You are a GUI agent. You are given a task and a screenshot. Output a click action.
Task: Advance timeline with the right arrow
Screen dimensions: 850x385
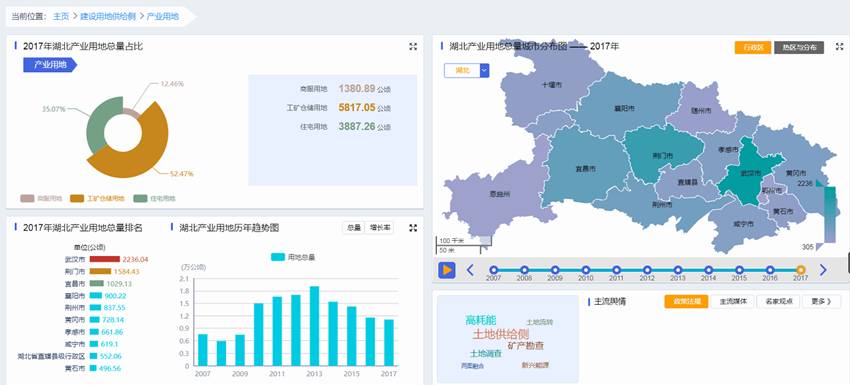823,270
